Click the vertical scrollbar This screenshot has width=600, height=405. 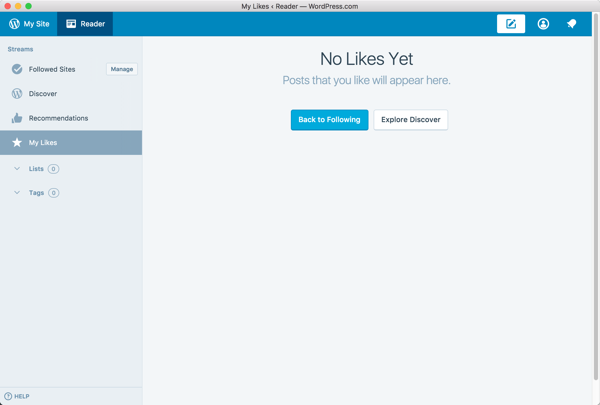point(596,197)
